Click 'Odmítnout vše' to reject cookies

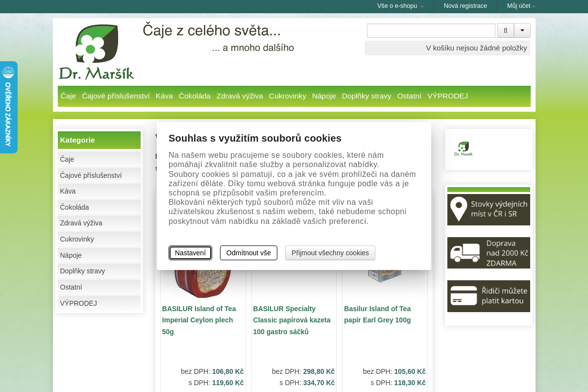[x=248, y=253]
